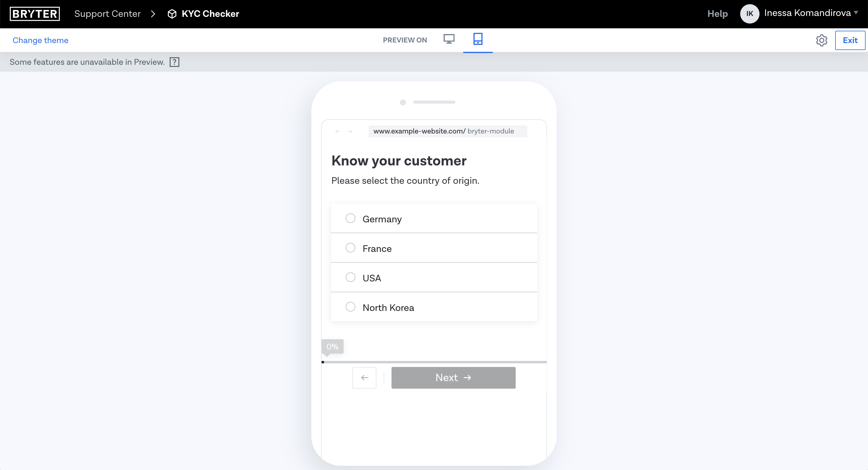Click the 0% progress indicator badge

[332, 347]
